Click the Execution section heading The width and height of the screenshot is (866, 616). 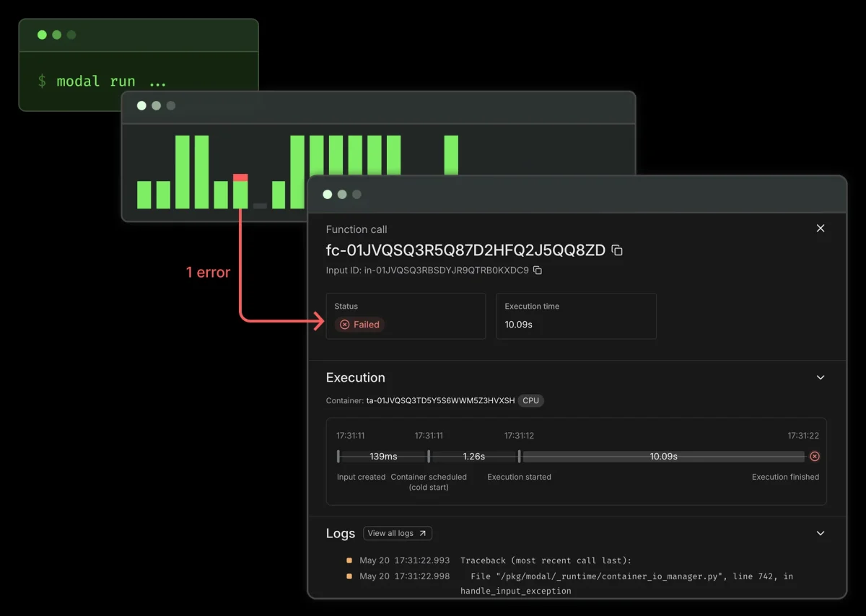coord(356,377)
